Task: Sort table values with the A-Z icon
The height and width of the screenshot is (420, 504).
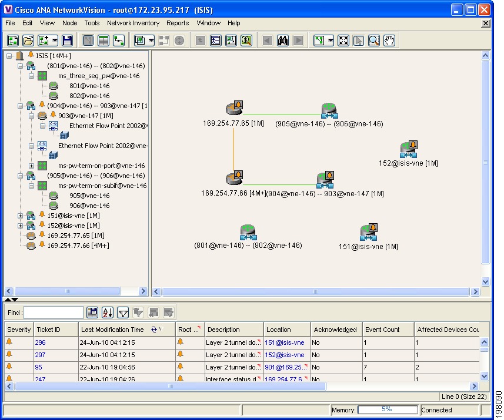Action: pos(108,313)
